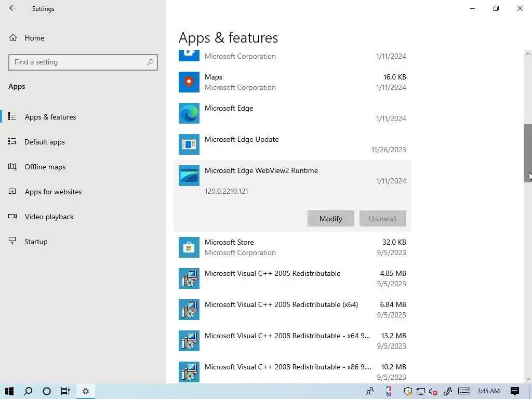Click the Home house icon

pos(13,37)
